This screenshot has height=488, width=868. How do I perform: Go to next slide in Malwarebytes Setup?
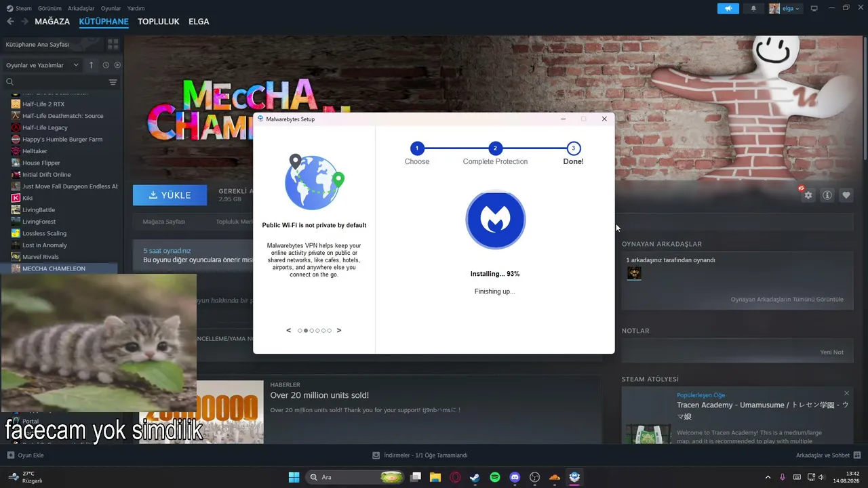pos(339,330)
